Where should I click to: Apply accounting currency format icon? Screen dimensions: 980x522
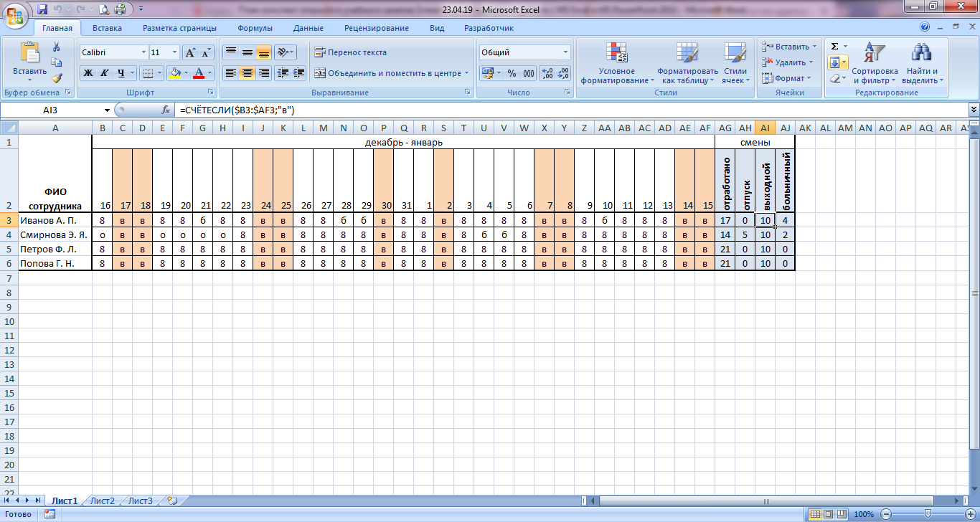point(487,73)
